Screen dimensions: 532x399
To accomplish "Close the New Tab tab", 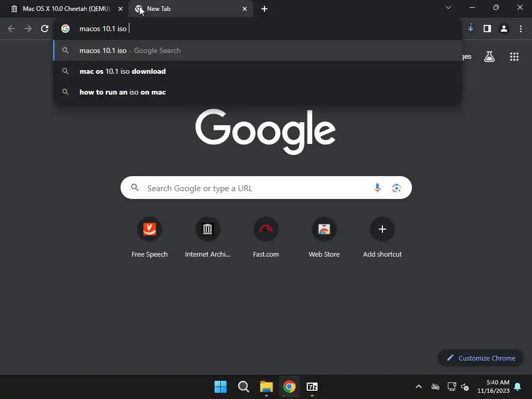I will click(245, 9).
